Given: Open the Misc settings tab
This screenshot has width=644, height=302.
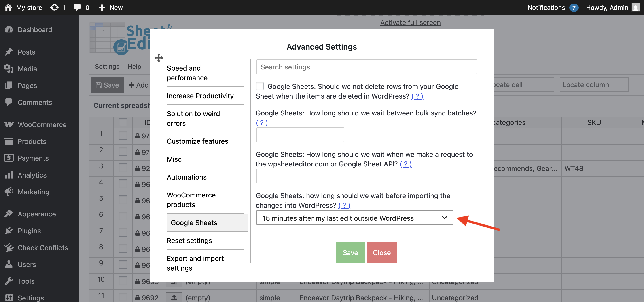Looking at the screenshot, I should pos(205,159).
